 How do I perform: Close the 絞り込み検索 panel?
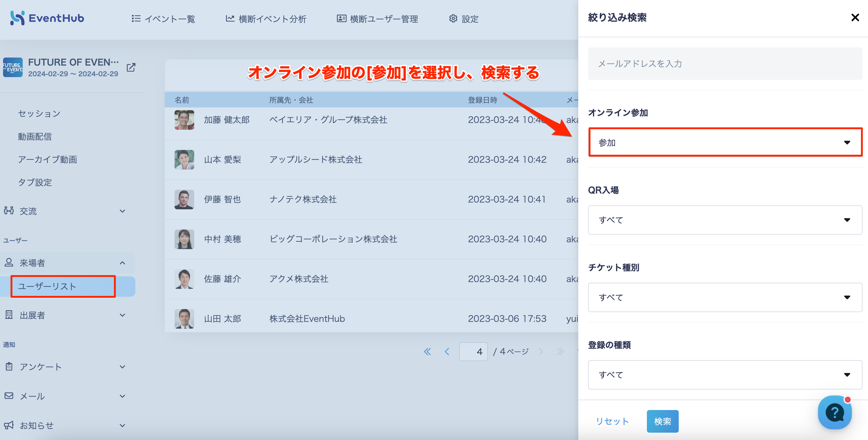click(855, 17)
